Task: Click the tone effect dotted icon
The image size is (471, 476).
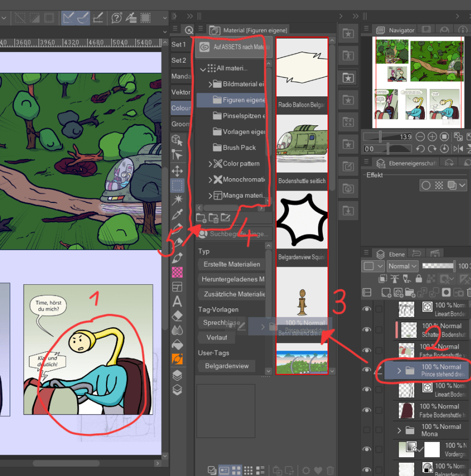Action: (x=439, y=185)
